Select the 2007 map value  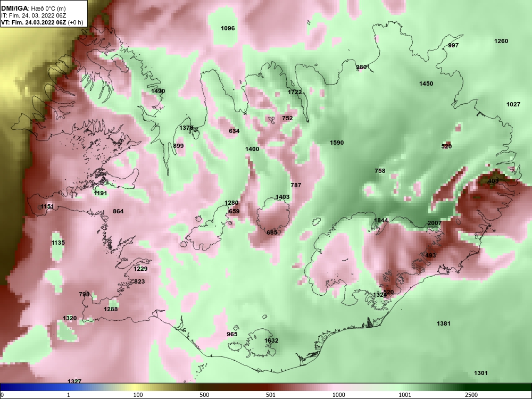click(x=435, y=223)
